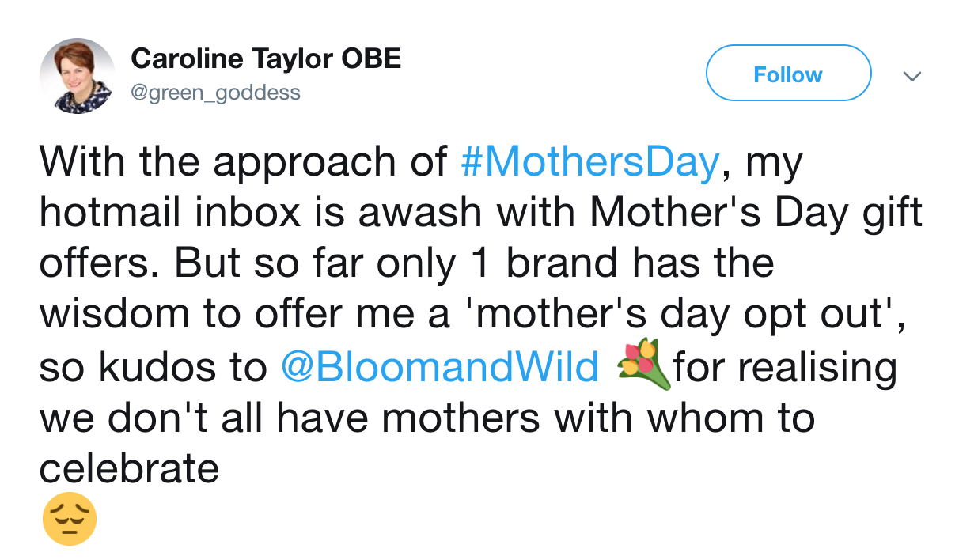Visit the @BloomandWild mention
Image resolution: width=959 pixels, height=560 pixels.
tap(440, 368)
